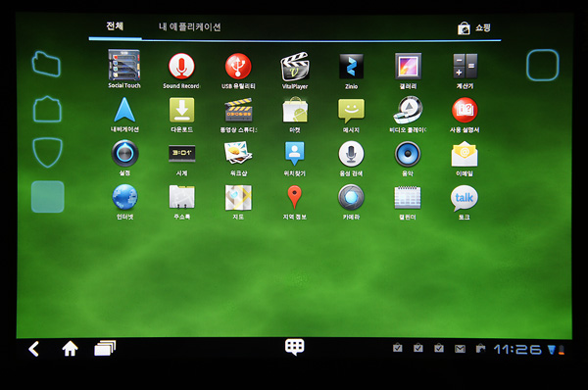Open the 쇼핑 shop link
Screen dimensions: 588x390
pyautogui.click(x=474, y=28)
